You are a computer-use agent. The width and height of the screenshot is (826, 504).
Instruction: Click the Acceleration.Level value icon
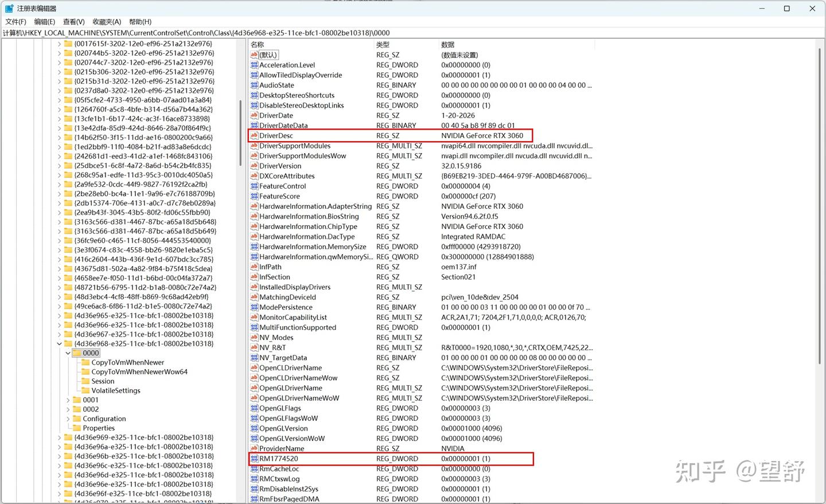254,65
